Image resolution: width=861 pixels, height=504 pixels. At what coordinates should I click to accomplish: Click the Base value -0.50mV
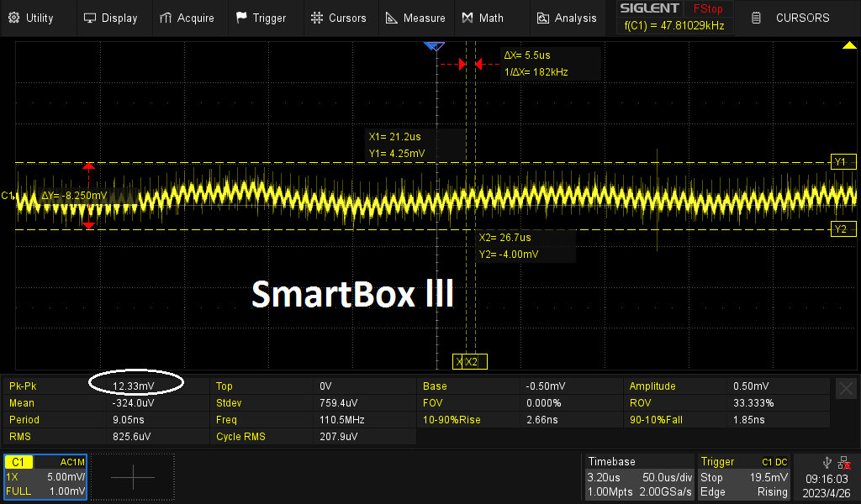(546, 386)
